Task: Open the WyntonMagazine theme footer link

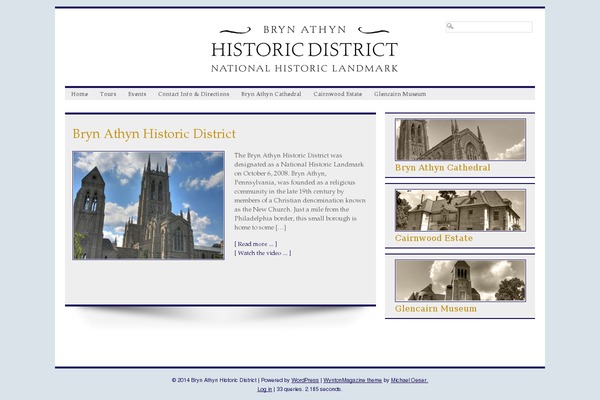Action: tap(352, 380)
